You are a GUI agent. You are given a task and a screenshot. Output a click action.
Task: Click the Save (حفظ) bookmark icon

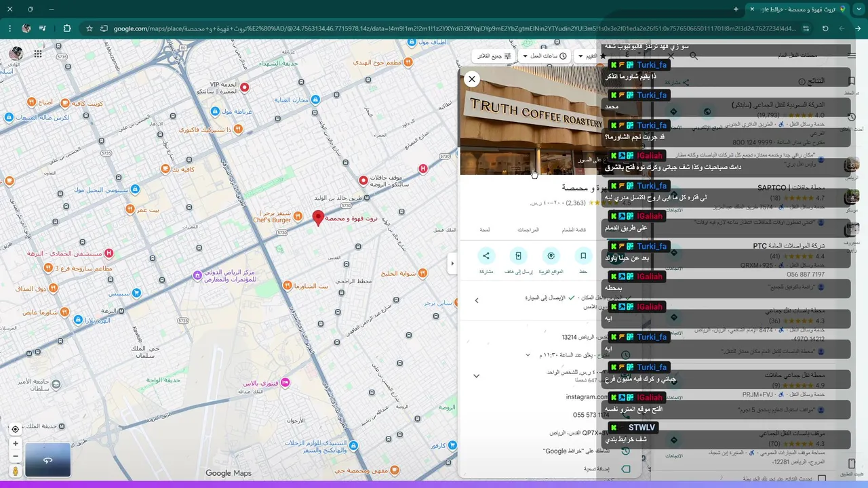[x=583, y=256]
